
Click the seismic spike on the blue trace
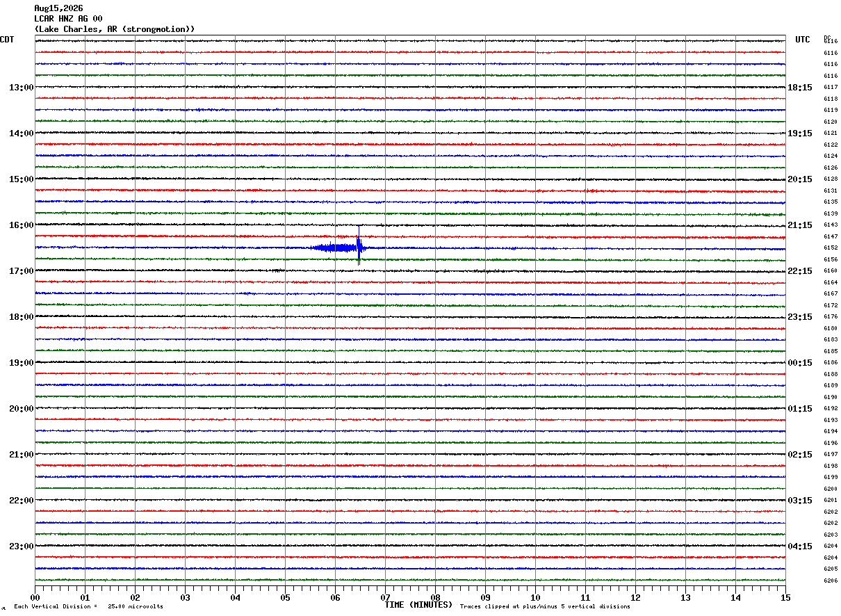tap(359, 245)
